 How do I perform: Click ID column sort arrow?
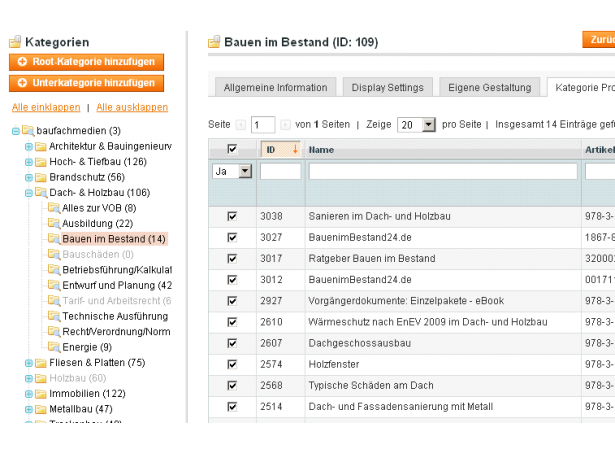click(295, 149)
